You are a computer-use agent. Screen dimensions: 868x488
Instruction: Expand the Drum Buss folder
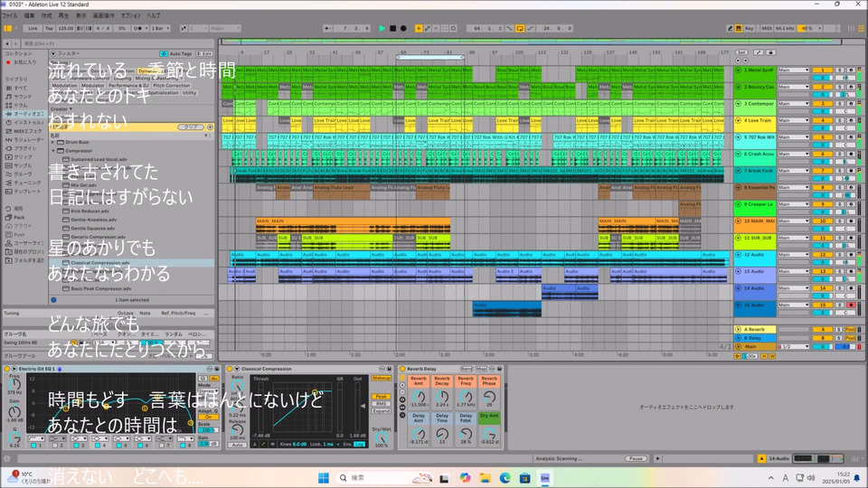click(x=53, y=142)
